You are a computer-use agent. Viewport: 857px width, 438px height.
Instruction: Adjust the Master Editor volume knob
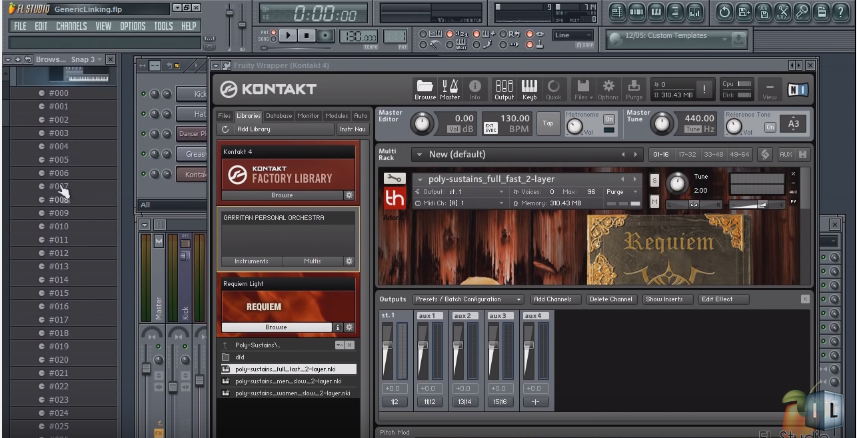(x=421, y=123)
